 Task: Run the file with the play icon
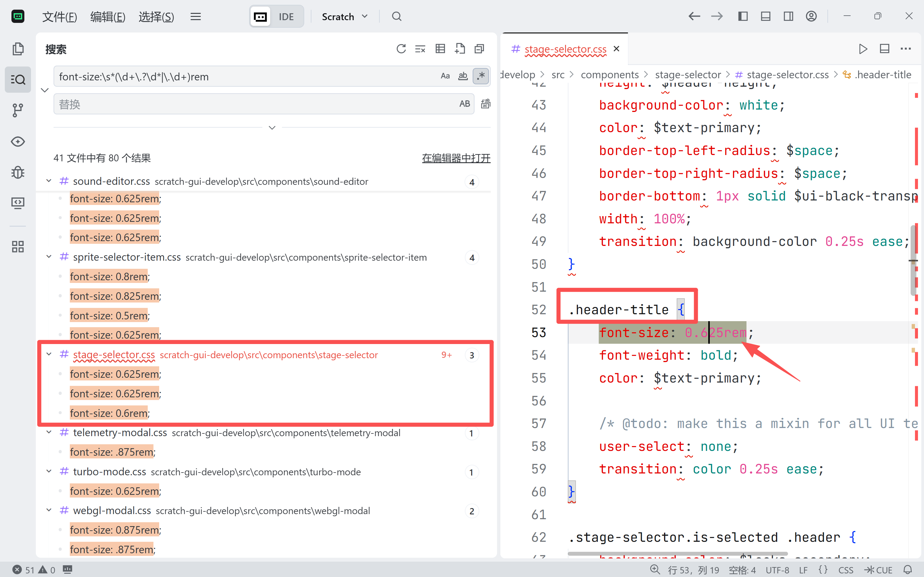click(863, 49)
